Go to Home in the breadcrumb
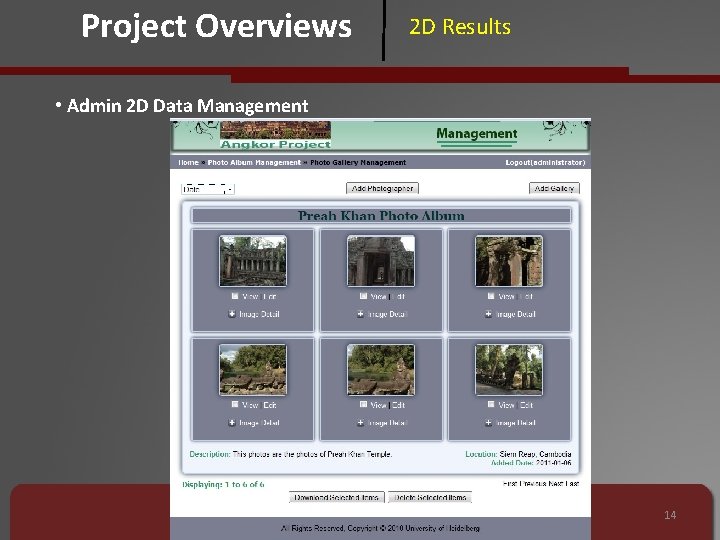Image resolution: width=720 pixels, height=540 pixels. point(188,162)
